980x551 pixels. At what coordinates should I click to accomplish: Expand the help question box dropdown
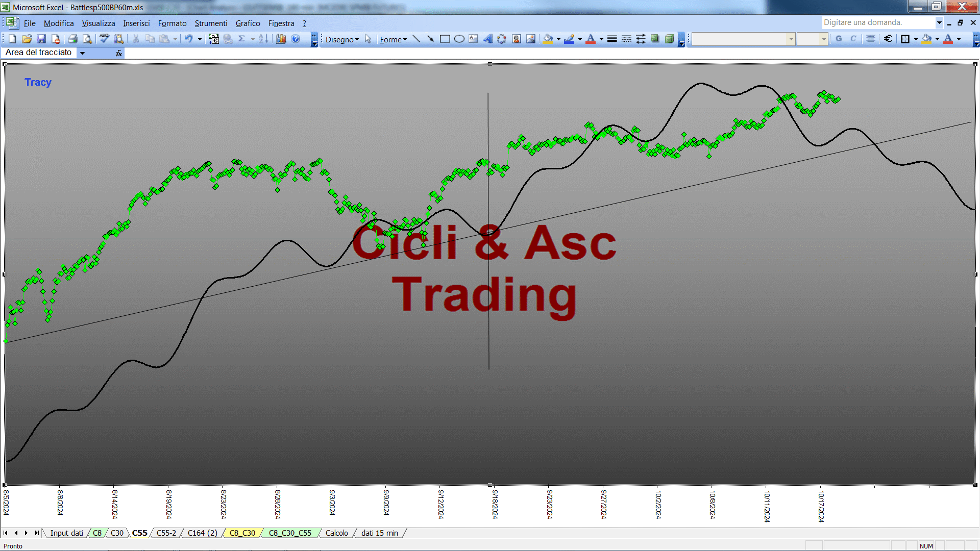[939, 22]
